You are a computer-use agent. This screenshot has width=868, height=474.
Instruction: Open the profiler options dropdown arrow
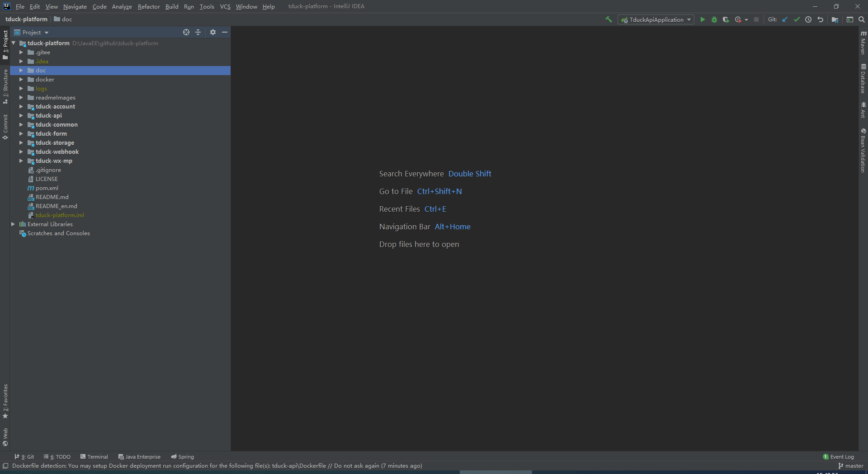(746, 20)
